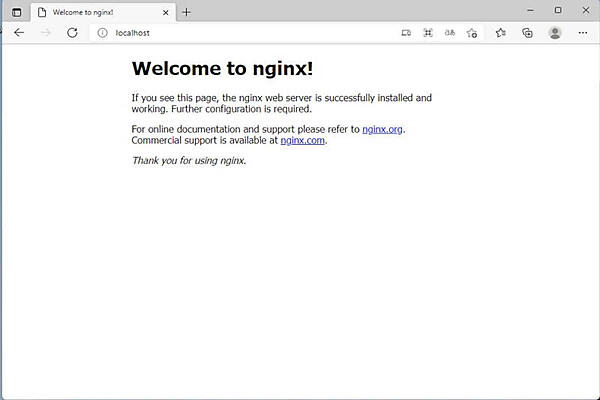Refresh the localhost page
The width and height of the screenshot is (600, 400).
[x=72, y=33]
